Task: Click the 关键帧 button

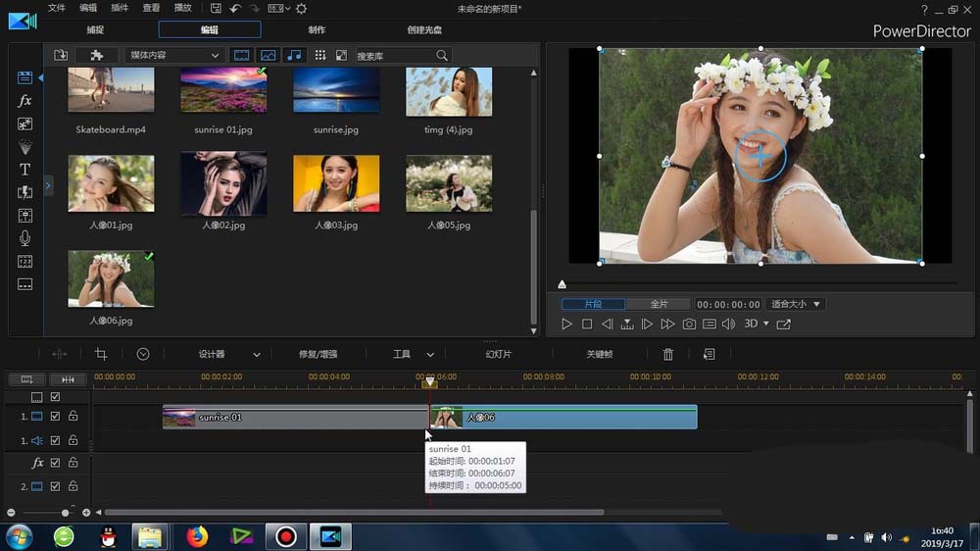Action: pos(599,354)
